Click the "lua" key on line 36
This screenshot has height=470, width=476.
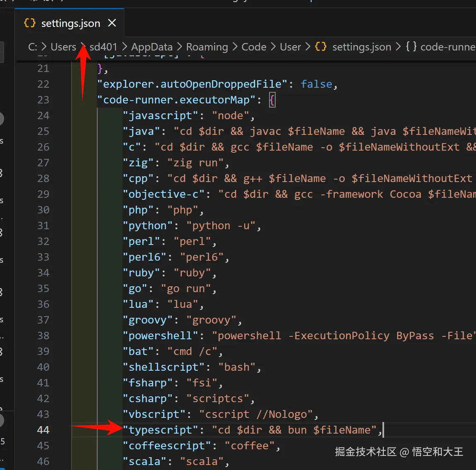(x=138, y=305)
